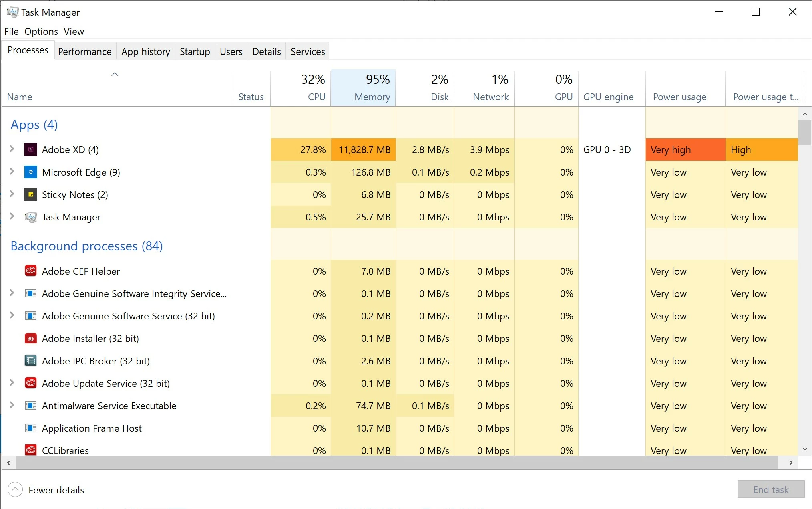Click the Task Manager process icon
812x509 pixels.
click(x=31, y=217)
